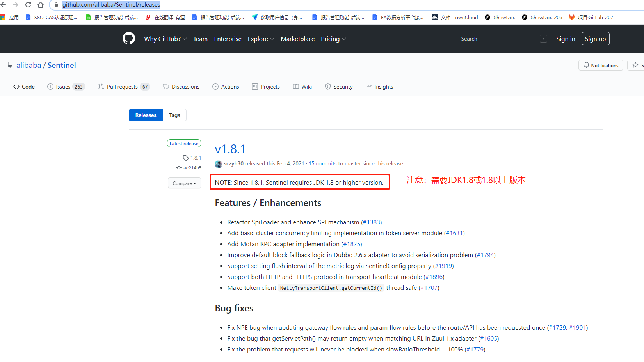This screenshot has height=362, width=644.
Task: Open the SSO-CAS bookmark
Action: [52, 17]
